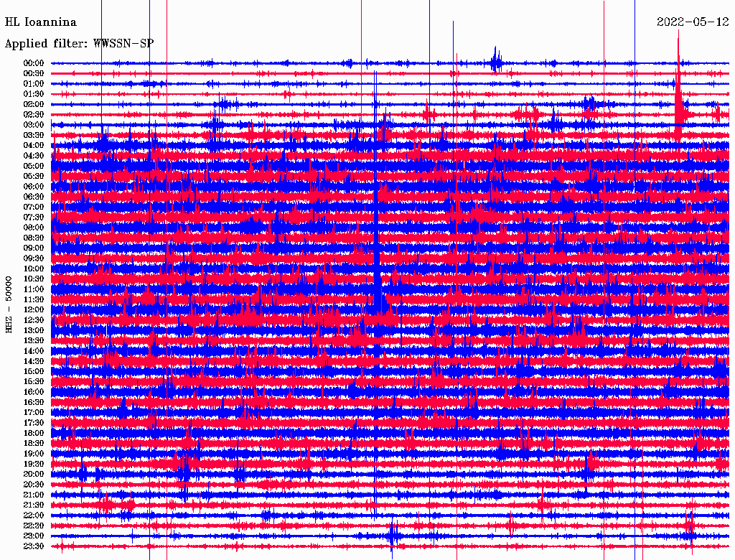
Task: Click the 07:30 time label
Action: pyautogui.click(x=34, y=218)
